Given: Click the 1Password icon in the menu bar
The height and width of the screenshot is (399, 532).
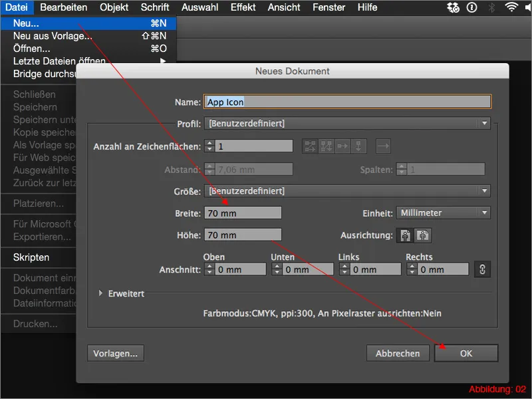Looking at the screenshot, I should click(472, 7).
